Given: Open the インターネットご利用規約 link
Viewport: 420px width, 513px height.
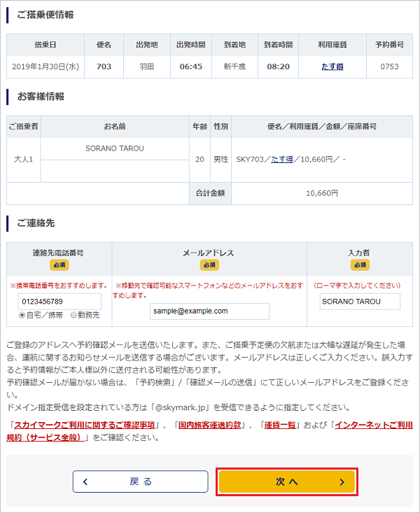Looking at the screenshot, I should [x=373, y=425].
